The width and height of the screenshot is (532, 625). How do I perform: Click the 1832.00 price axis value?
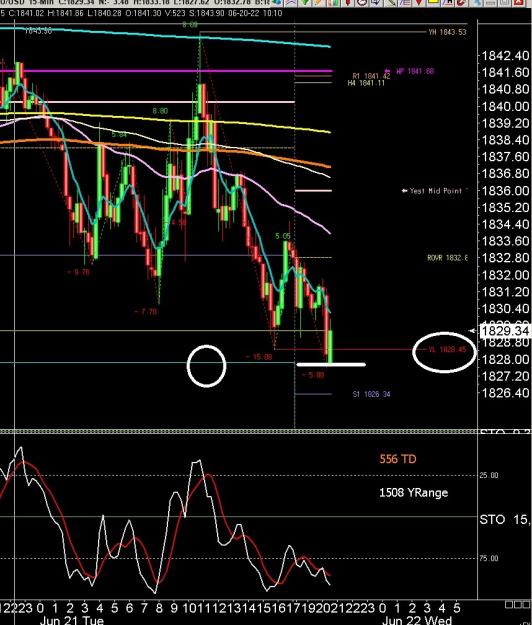[505, 275]
